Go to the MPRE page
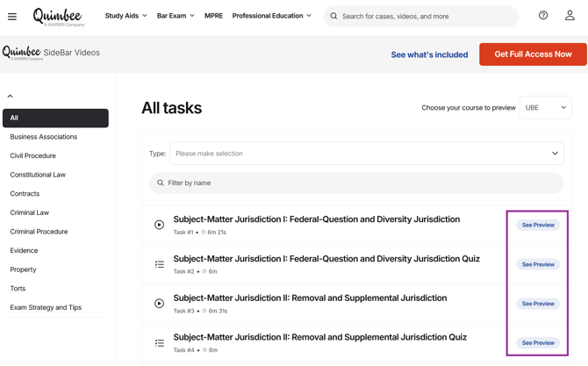588x366 pixels. coord(213,16)
